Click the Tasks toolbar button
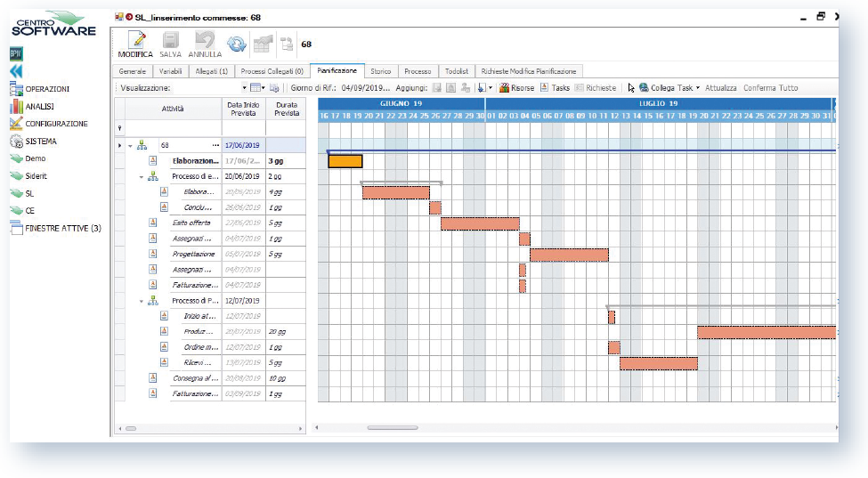The image size is (868, 478). [x=555, y=88]
